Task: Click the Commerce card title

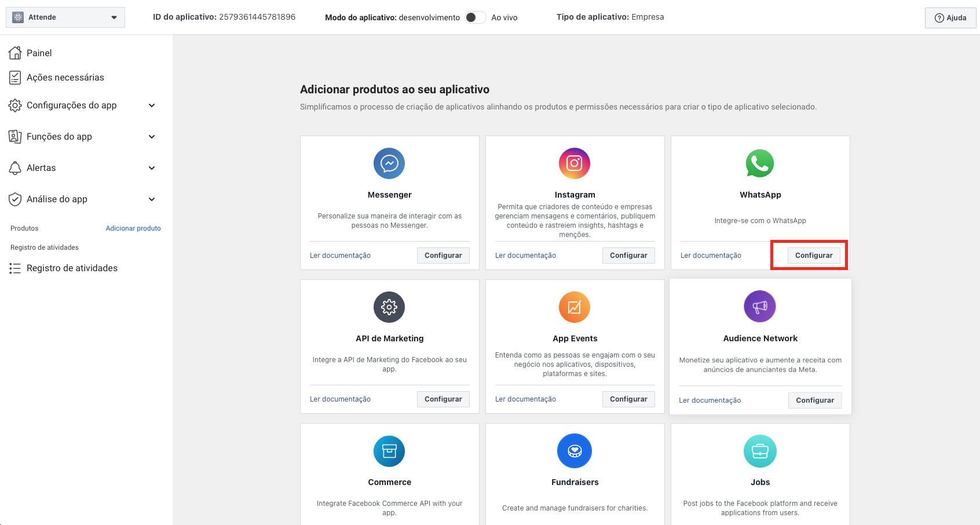Action: [389, 482]
